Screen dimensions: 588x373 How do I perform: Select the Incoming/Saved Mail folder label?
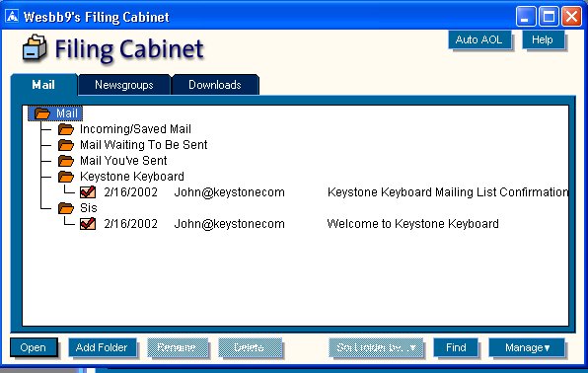(135, 129)
